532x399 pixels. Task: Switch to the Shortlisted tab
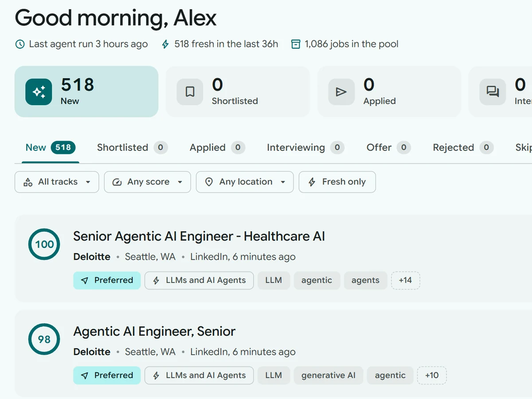pyautogui.click(x=132, y=148)
